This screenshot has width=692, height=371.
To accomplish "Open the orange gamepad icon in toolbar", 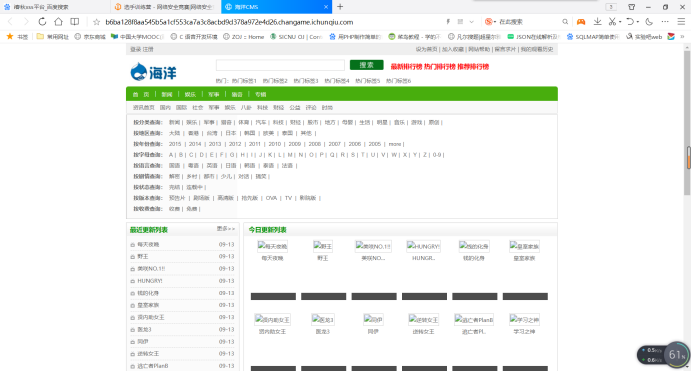I will pos(581,22).
